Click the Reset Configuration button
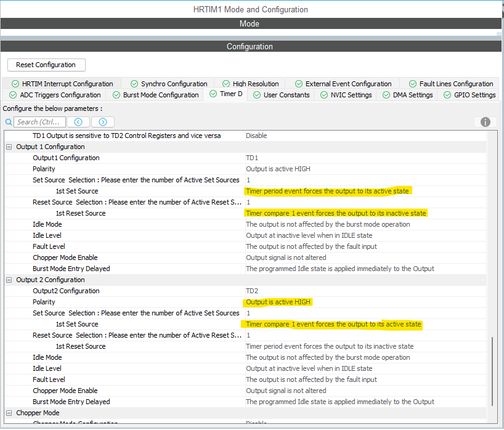Viewport: 504px width, 430px height. tap(46, 65)
